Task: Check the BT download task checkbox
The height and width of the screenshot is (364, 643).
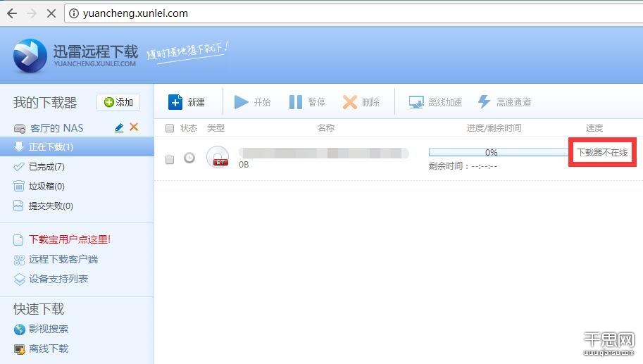Action: tap(169, 160)
